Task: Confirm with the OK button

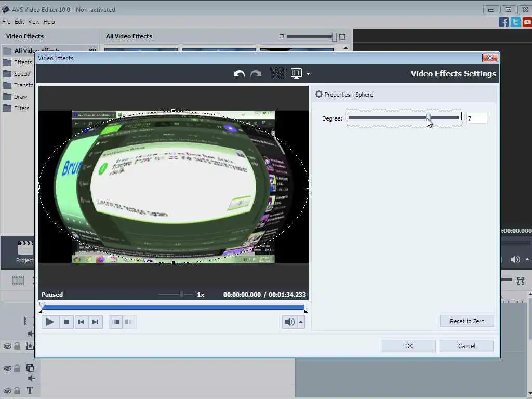Action: click(409, 345)
